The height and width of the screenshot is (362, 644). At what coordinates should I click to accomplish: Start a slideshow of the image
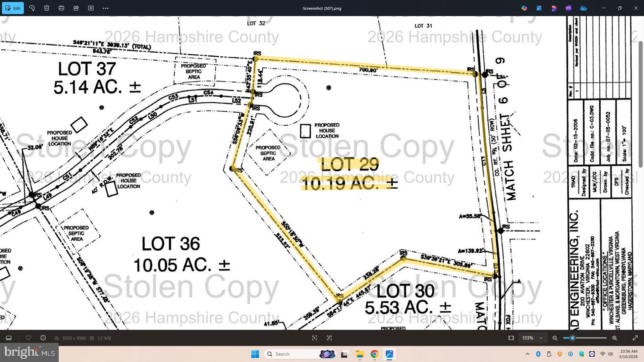tap(91, 8)
